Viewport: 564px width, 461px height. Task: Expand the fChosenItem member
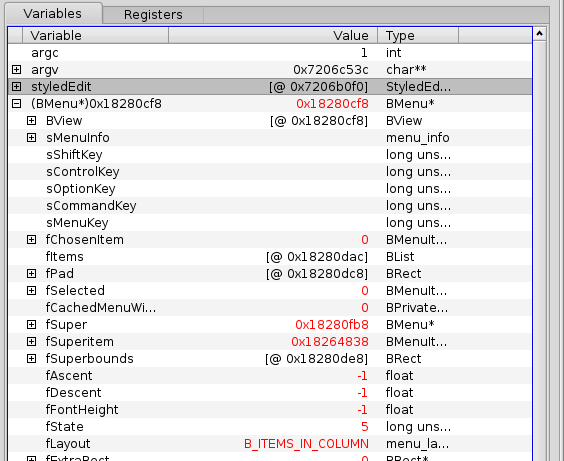(x=32, y=239)
